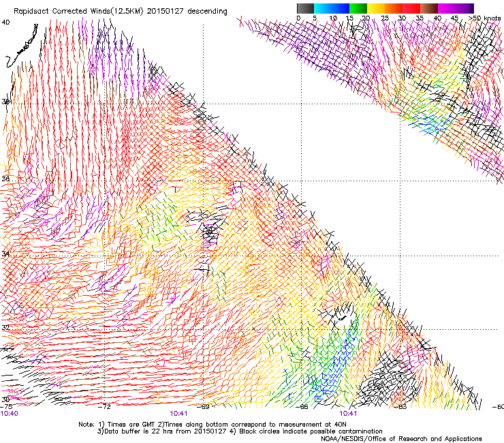Screen dimensions: 504x443
Task: Click the longitude label '-75'
Action: (x=6, y=407)
